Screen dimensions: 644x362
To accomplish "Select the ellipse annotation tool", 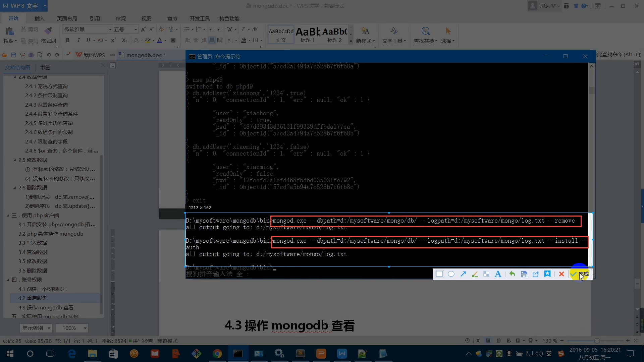I will (451, 274).
